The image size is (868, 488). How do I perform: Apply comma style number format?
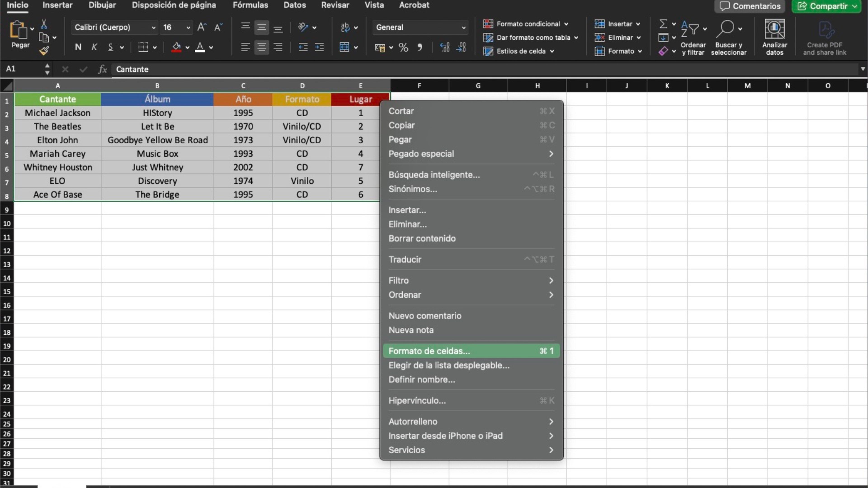[420, 47]
